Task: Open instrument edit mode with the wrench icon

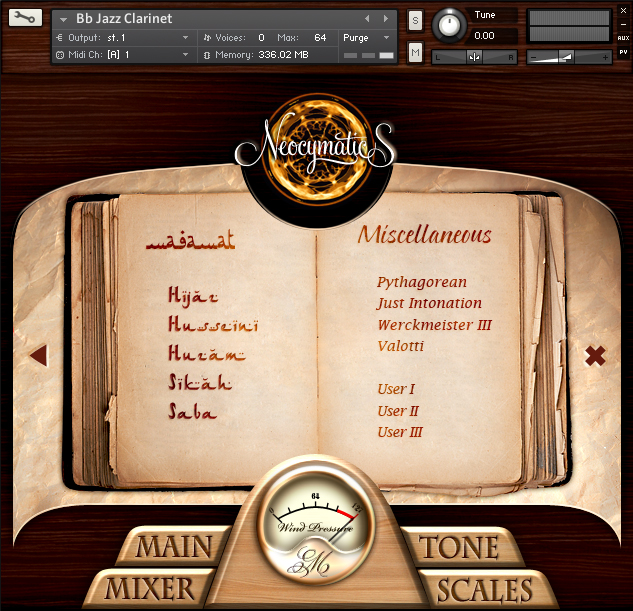Action: (x=25, y=18)
